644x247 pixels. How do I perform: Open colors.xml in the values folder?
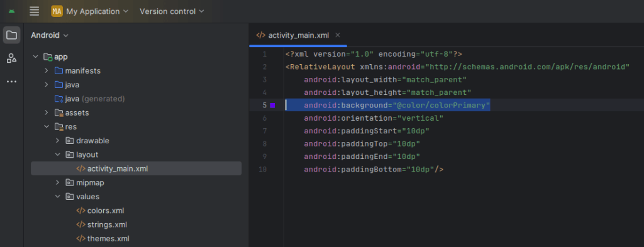tap(106, 211)
